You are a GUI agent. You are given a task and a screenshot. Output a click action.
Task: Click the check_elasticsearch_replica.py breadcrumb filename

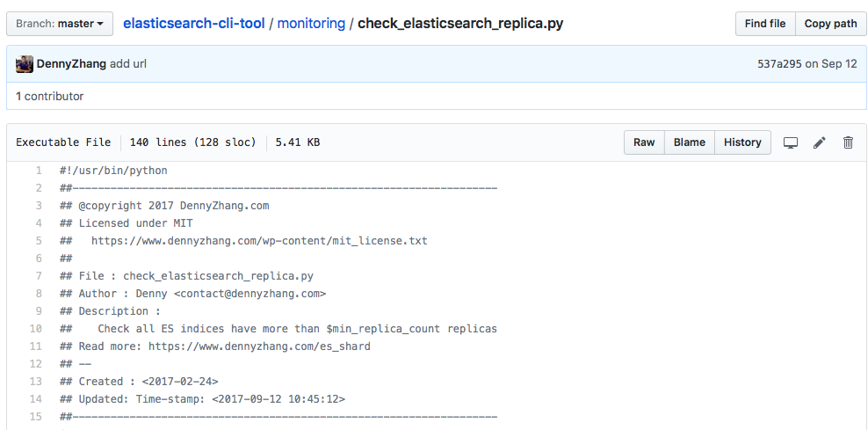pyautogui.click(x=460, y=24)
